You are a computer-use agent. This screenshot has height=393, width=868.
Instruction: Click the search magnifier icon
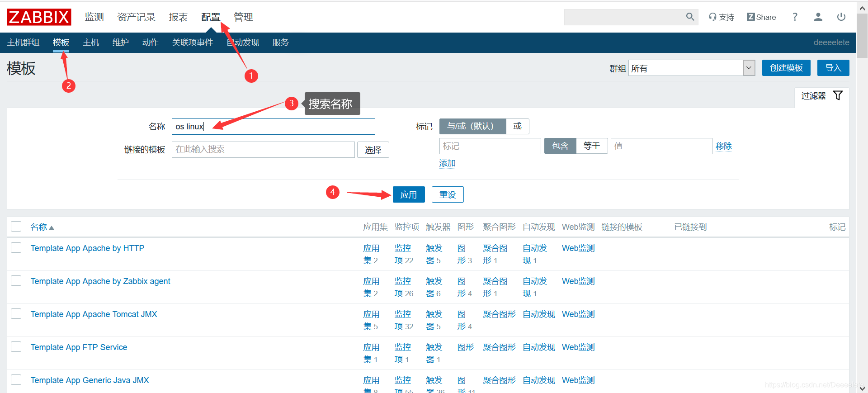pos(690,17)
